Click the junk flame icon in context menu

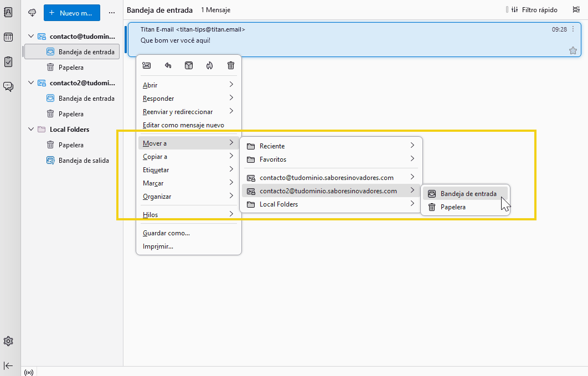coord(209,65)
